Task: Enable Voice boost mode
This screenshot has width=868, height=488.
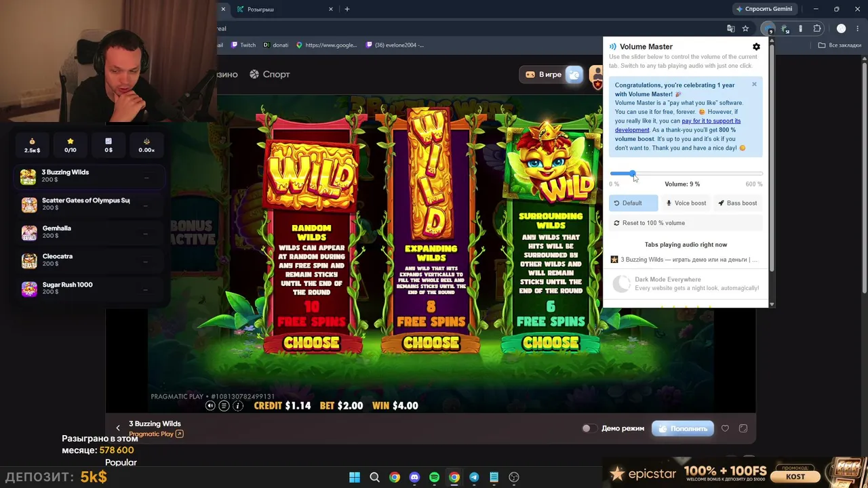Action: click(x=686, y=203)
